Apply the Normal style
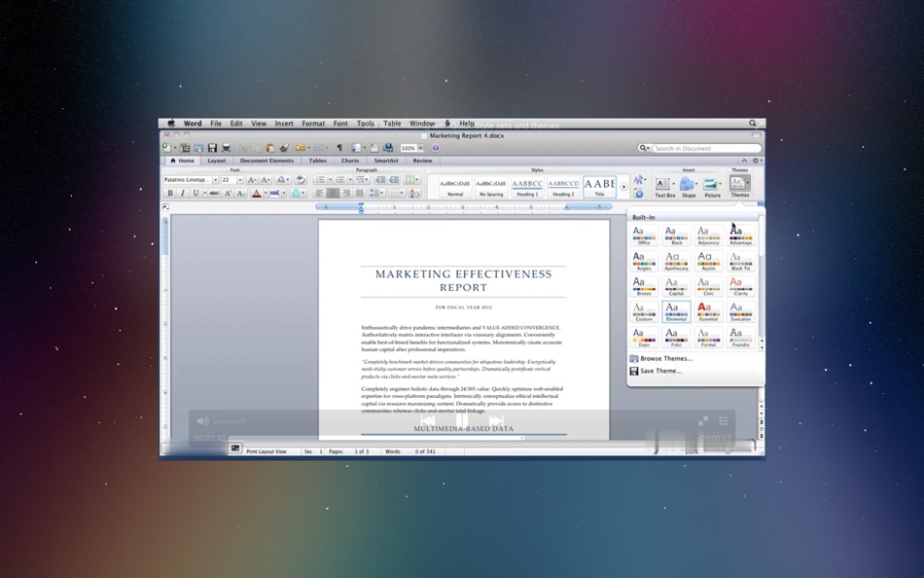Viewport: 924px width, 578px height. (455, 187)
